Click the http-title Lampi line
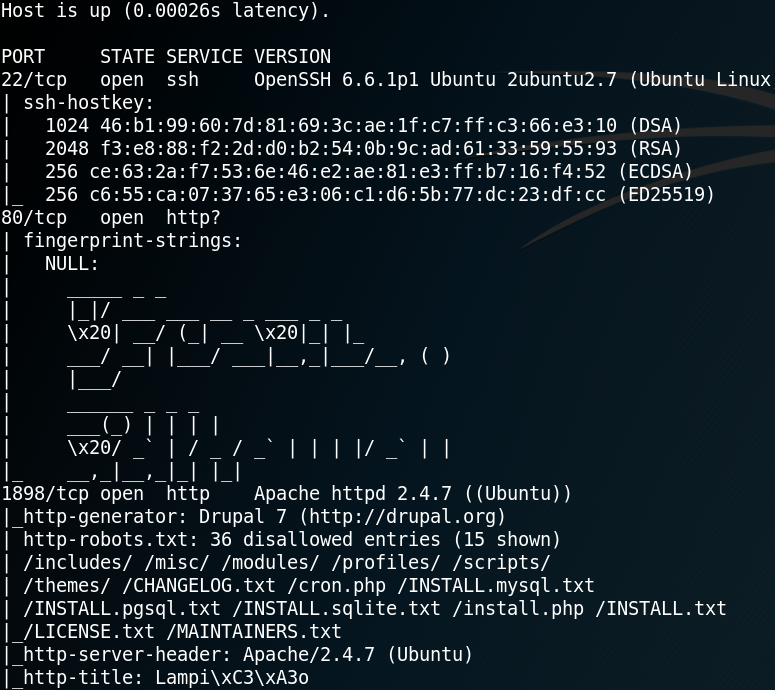The height and width of the screenshot is (690, 775). 166,678
